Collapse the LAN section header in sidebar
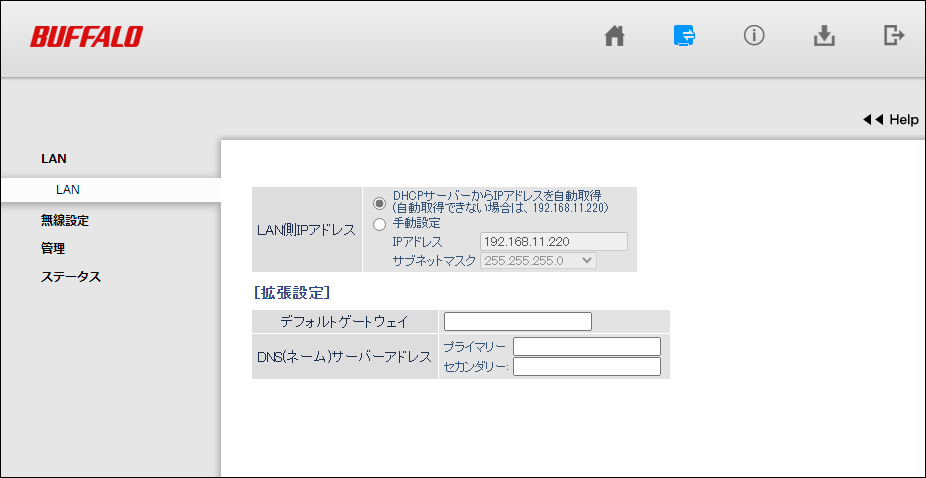This screenshot has width=926, height=478. 53,158
